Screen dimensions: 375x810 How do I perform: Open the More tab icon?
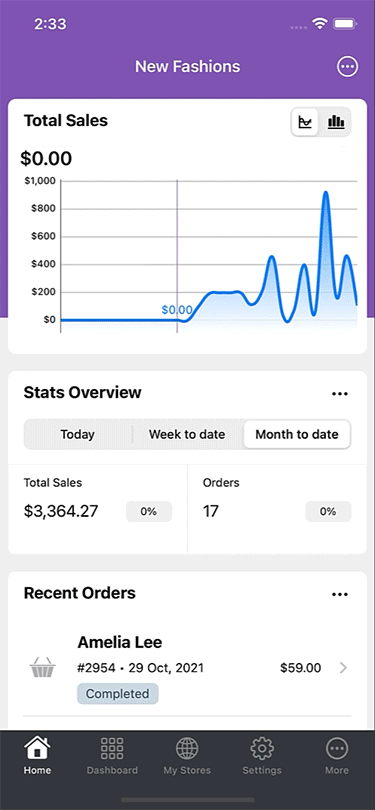[337, 747]
